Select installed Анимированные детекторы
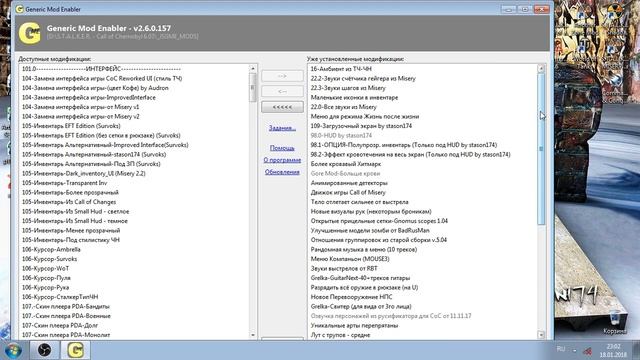640x360 pixels. coord(349,183)
